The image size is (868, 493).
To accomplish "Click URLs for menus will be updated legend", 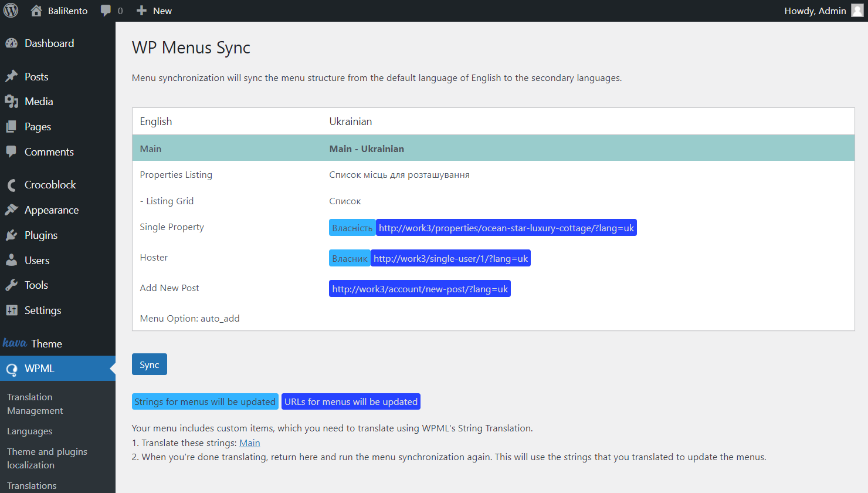I will click(x=351, y=401).
